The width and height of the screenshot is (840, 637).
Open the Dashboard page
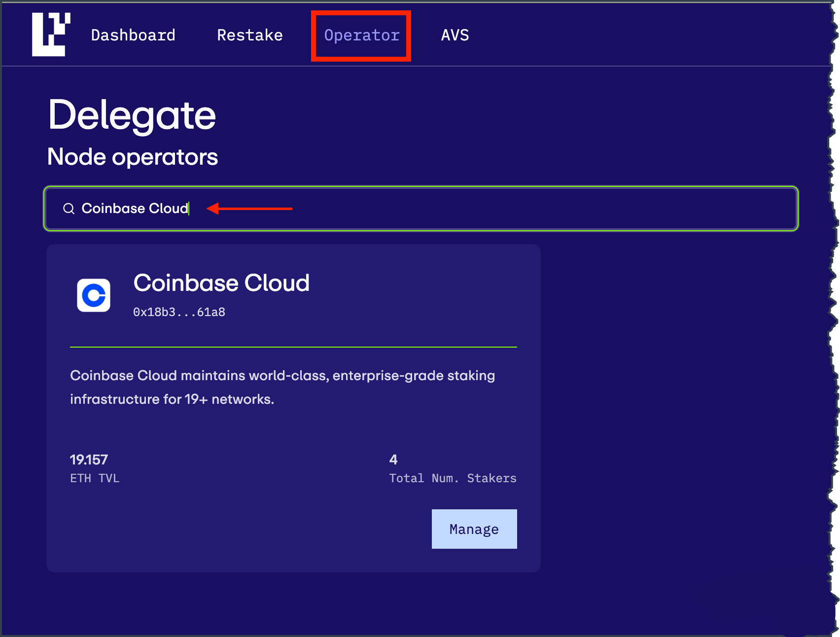[133, 35]
